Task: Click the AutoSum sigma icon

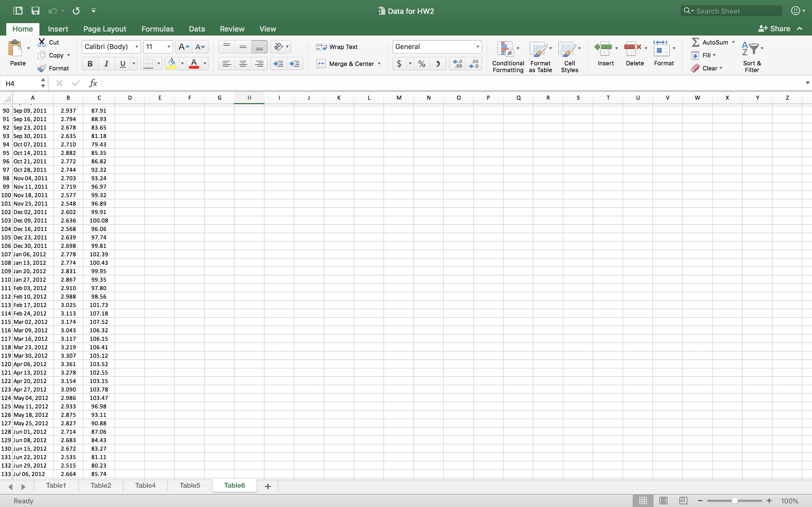Action: click(x=695, y=42)
